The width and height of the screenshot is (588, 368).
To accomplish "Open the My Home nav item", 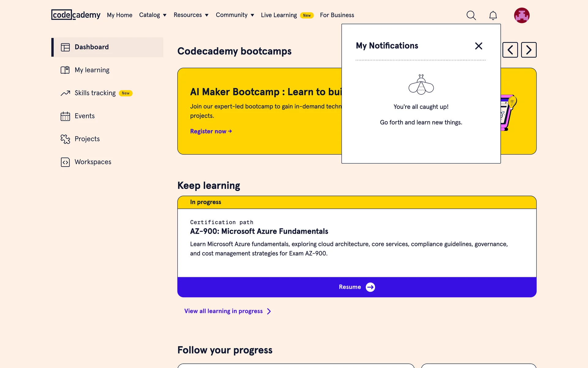I will tap(119, 15).
